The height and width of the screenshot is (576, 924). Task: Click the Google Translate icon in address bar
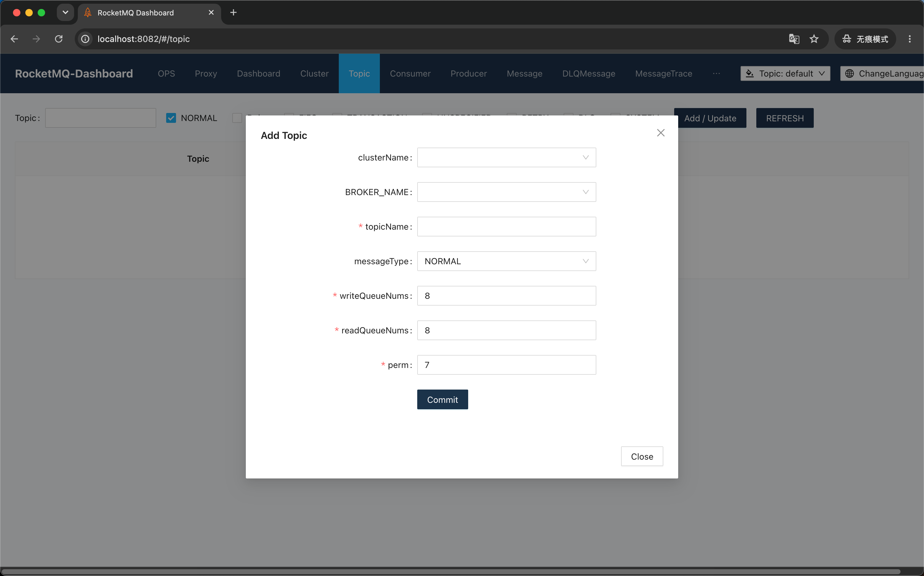tap(794, 39)
